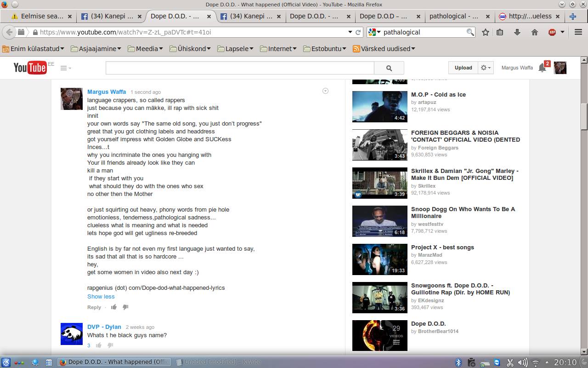This screenshot has height=368, width=588.
Task: Open Skrillex channel link
Action: point(427,186)
